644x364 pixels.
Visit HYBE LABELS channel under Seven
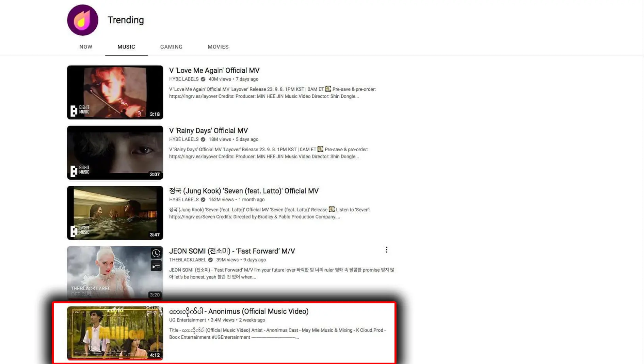(184, 200)
